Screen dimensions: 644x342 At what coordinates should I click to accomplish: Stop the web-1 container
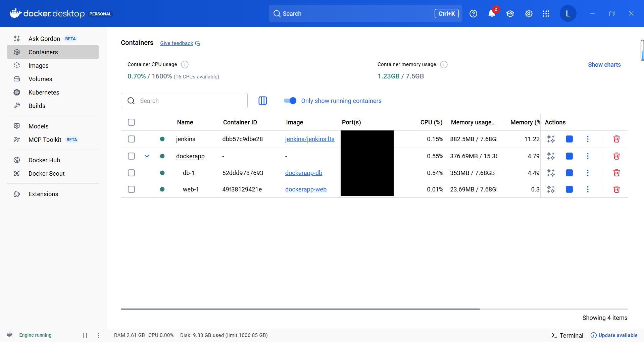pyautogui.click(x=569, y=189)
